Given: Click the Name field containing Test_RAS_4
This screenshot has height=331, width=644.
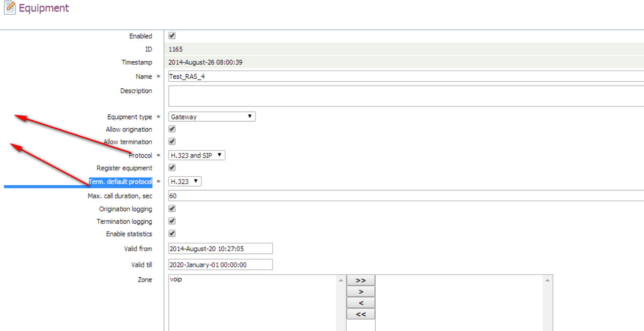Looking at the screenshot, I should click(x=406, y=76).
